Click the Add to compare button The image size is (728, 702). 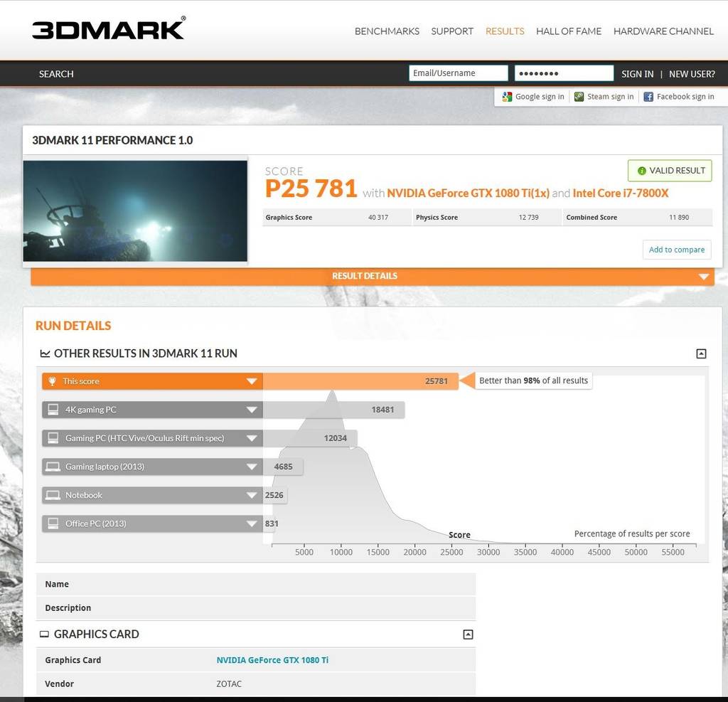(x=677, y=250)
